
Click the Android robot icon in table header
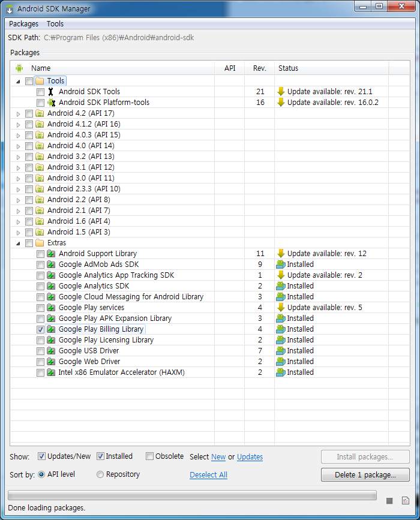[x=19, y=68]
